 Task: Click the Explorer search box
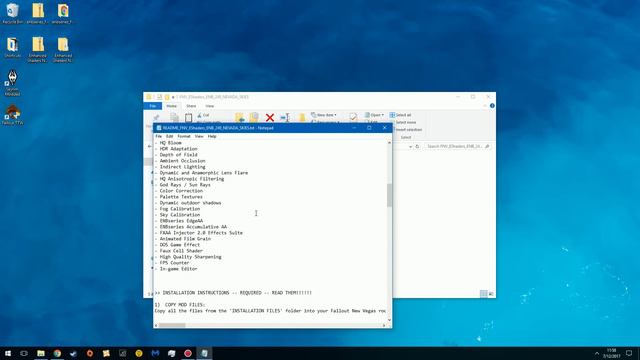point(457,146)
